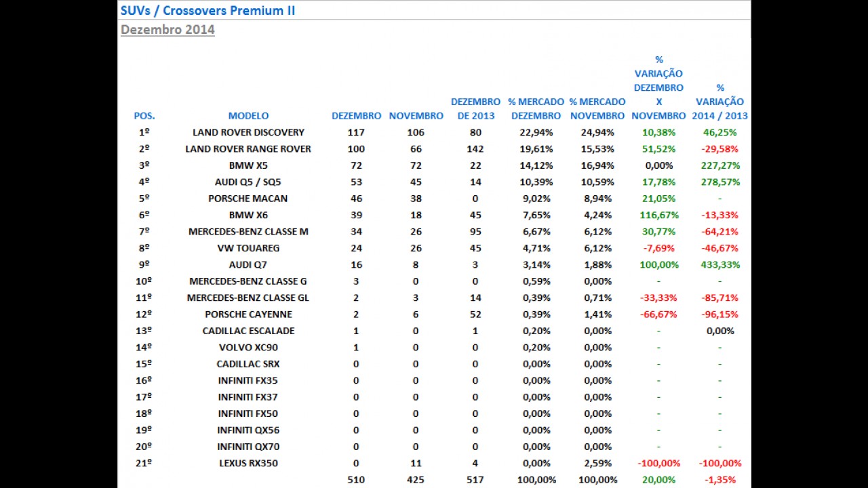Click the '-29,58%' yearly variation cell
The image size is (868, 488).
(x=720, y=149)
